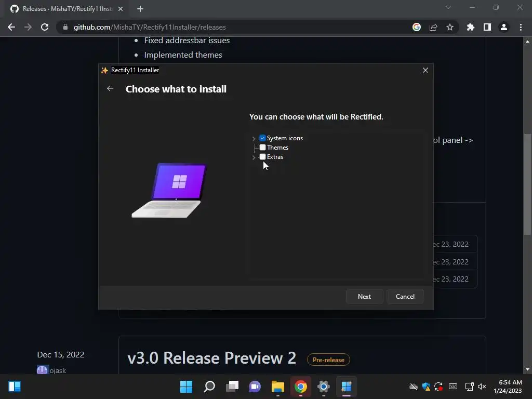Screen dimensions: 532x399
Task: Click the Next button in installer
Action: click(x=364, y=297)
